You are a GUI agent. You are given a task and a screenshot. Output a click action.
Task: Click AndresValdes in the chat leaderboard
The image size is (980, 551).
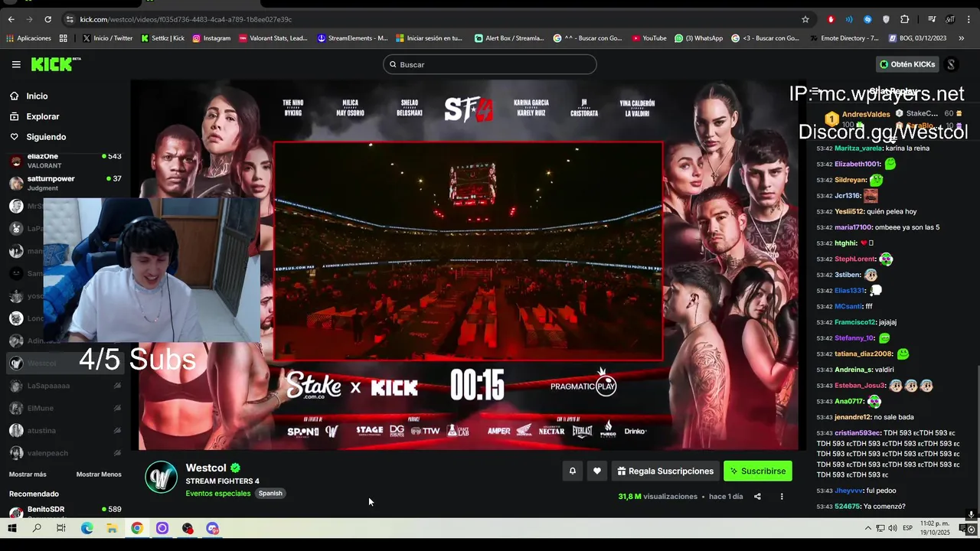866,115
